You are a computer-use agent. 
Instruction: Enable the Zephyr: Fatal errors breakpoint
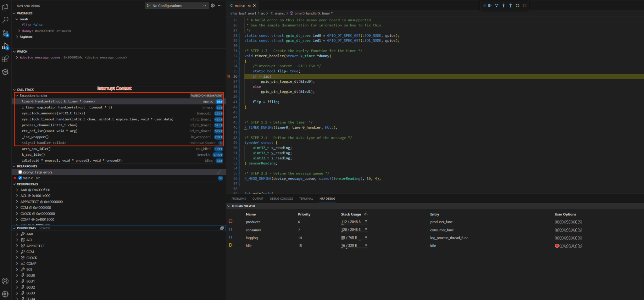pos(20,172)
